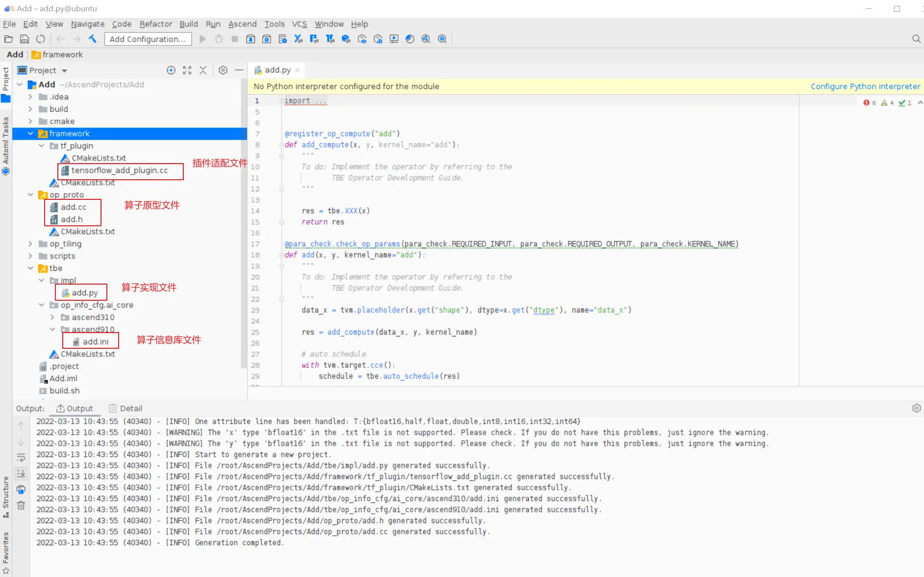Click the box-with-down-arrow toolbar icon
Screen dimensions: 924x577
250,39
